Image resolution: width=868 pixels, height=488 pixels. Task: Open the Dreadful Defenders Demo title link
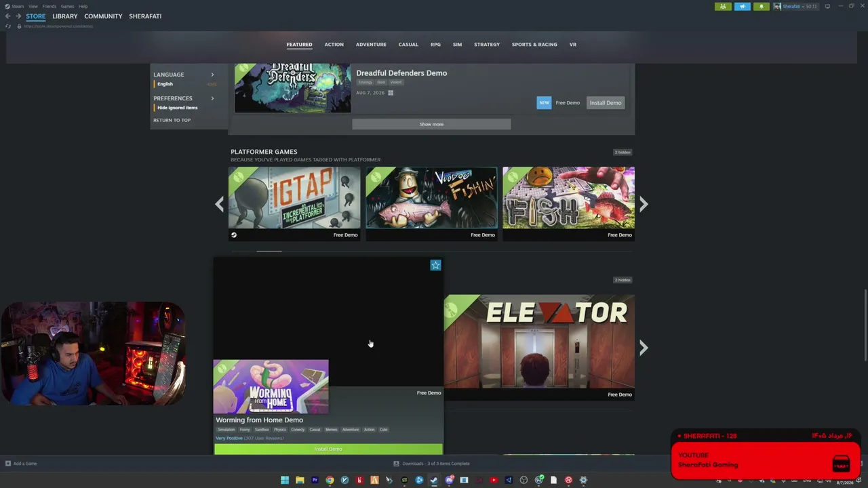click(x=401, y=73)
